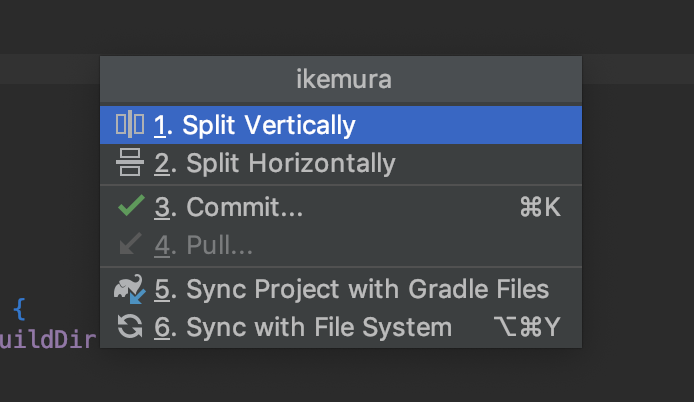Screen dimensions: 694x402
Task: Click the Split Horizontally stacked panes icon
Action: point(130,162)
